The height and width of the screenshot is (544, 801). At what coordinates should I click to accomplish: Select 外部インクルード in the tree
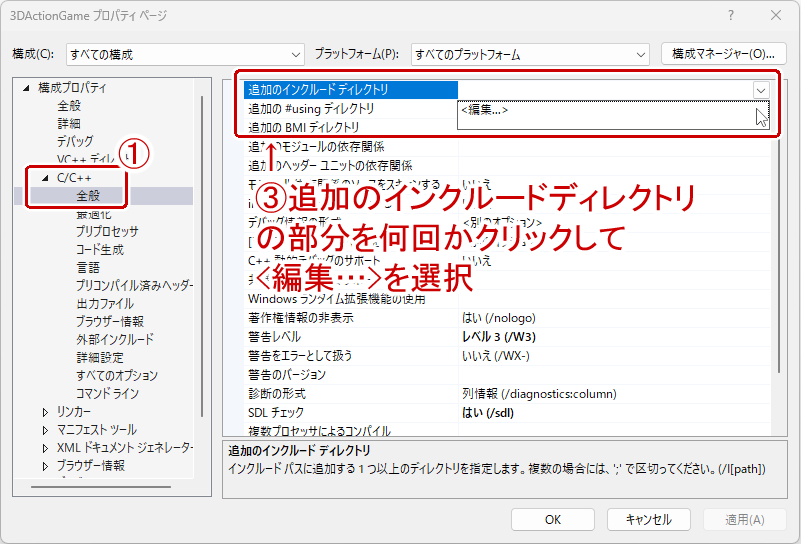(115, 339)
